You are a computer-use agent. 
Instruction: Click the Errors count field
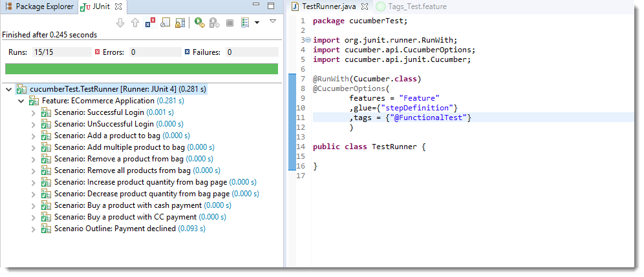coord(155,52)
